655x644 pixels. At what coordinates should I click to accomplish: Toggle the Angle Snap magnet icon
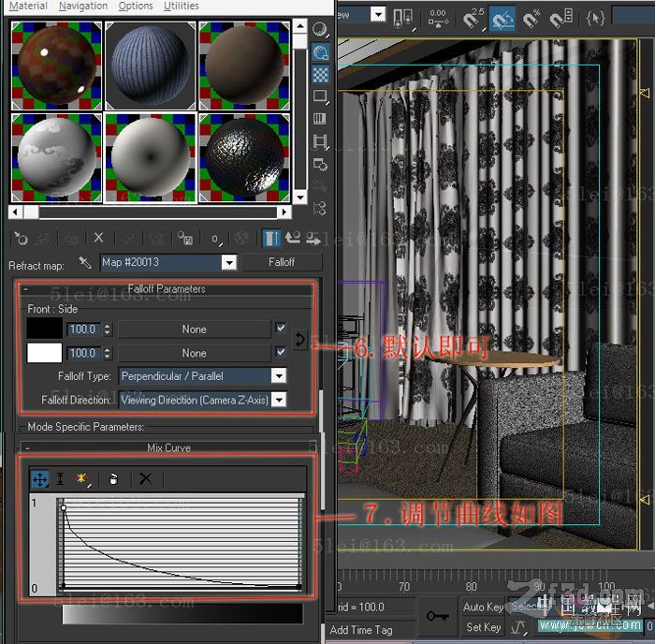click(x=502, y=17)
